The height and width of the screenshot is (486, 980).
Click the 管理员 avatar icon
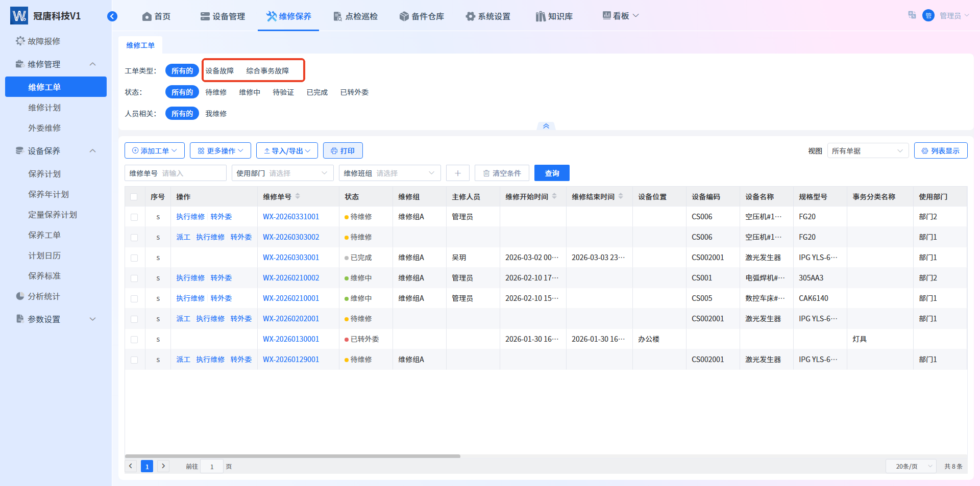click(x=928, y=15)
